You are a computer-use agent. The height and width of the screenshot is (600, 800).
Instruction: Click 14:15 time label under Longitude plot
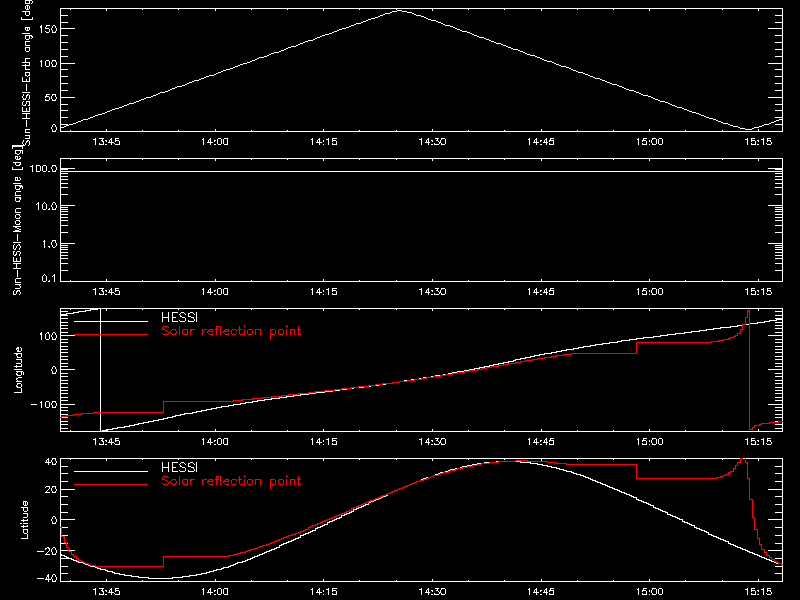click(x=323, y=442)
